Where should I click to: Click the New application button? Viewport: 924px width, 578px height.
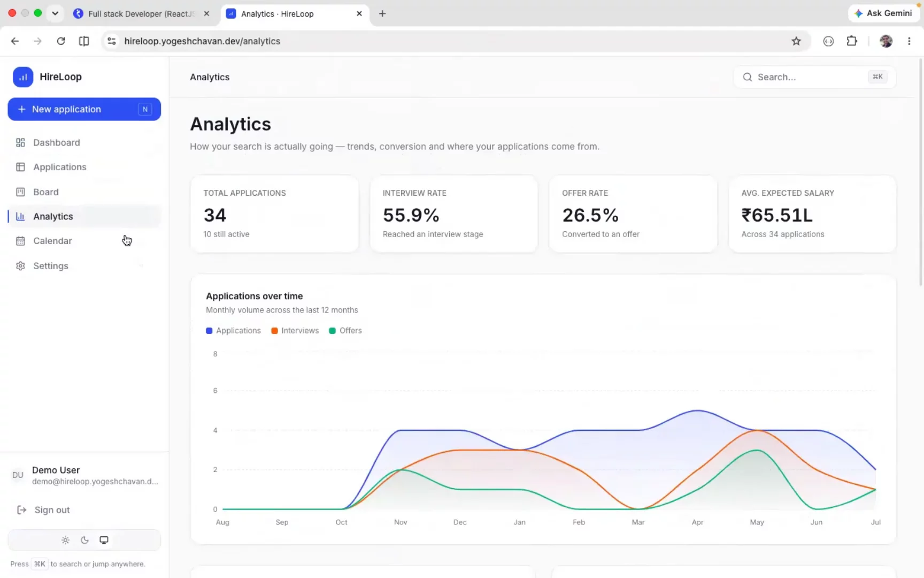tap(84, 109)
